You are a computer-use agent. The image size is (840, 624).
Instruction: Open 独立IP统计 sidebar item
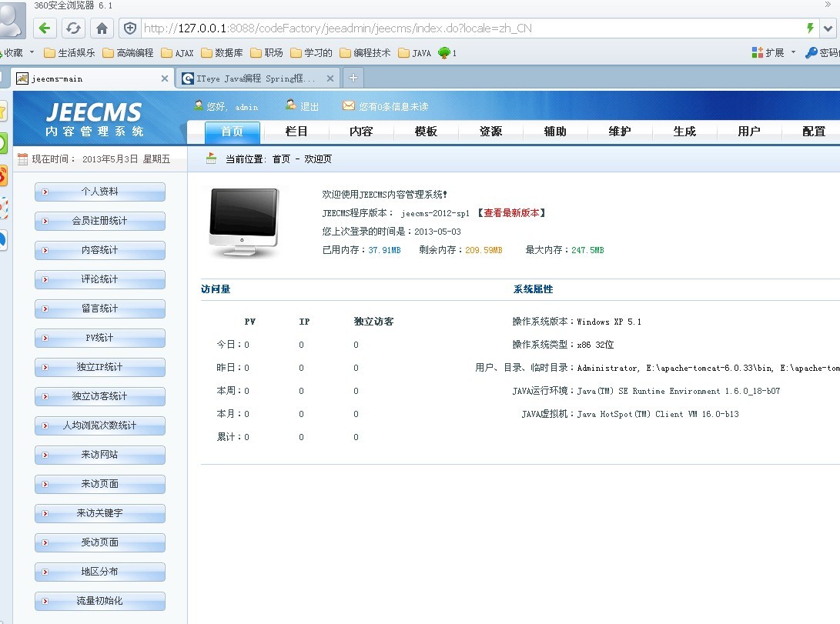99,367
